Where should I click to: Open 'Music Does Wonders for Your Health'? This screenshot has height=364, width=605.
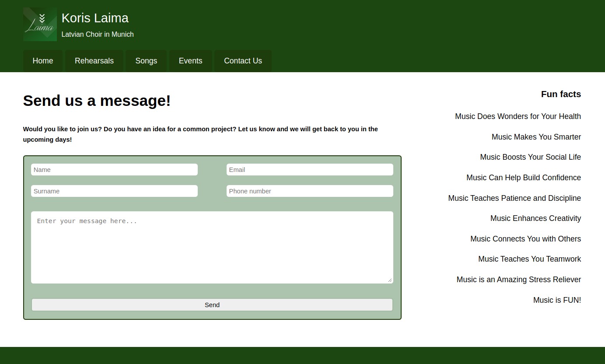(518, 116)
